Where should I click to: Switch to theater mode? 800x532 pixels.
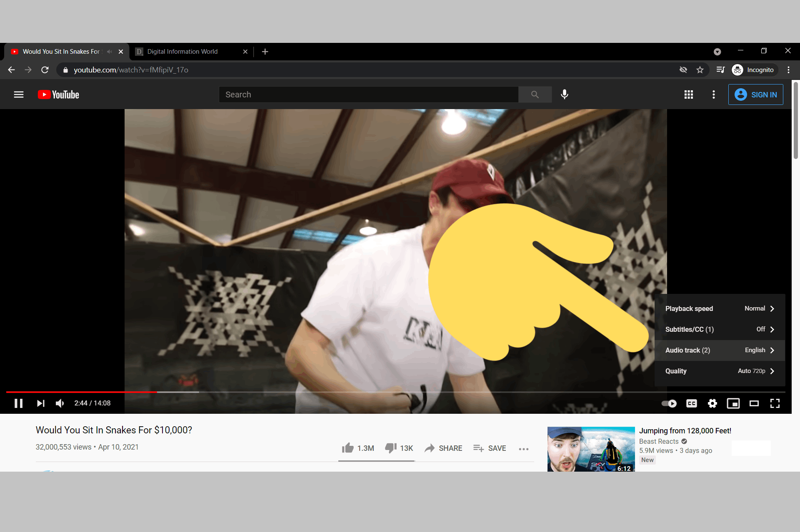tap(754, 403)
